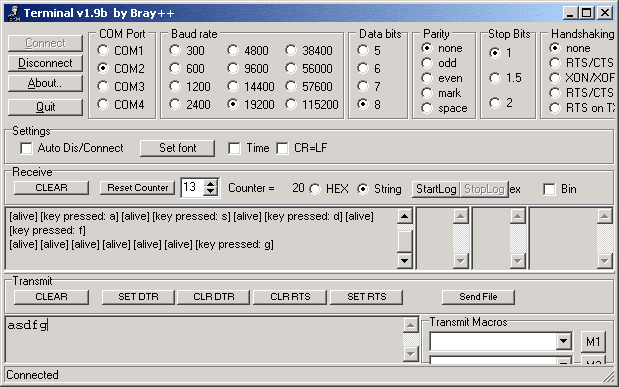Set baud rate to 300
Viewport: 619px width, 387px height.
(187, 51)
